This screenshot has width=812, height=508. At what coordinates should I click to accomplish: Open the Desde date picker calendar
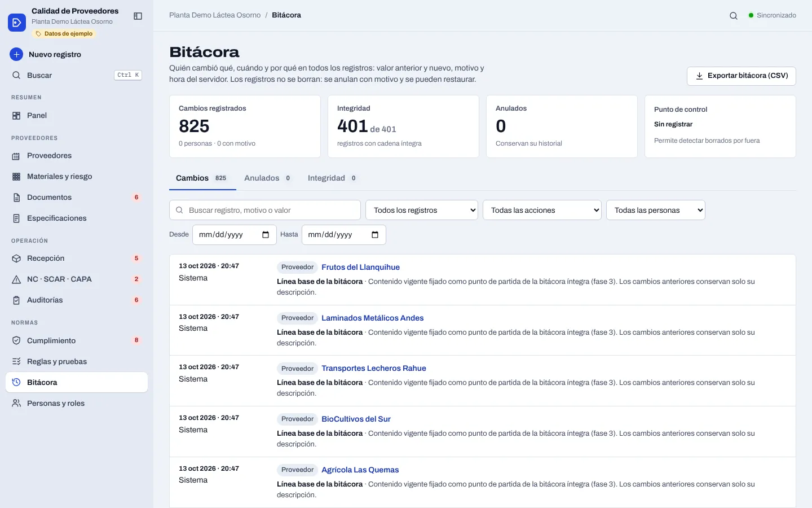(266, 235)
